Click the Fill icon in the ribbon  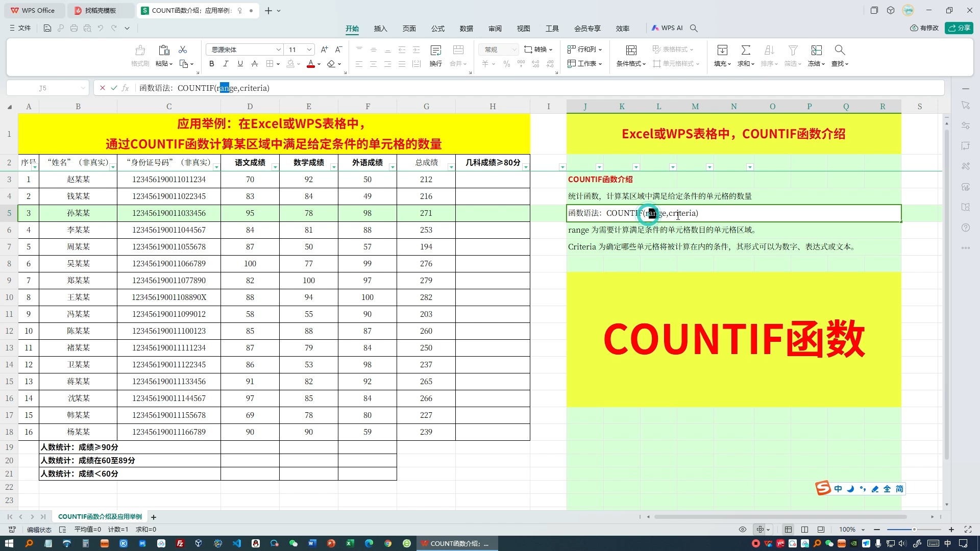coord(721,49)
